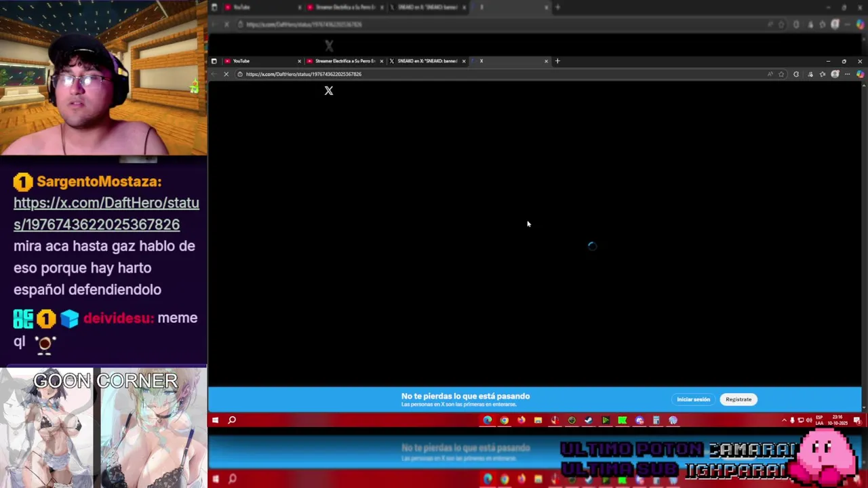Switch to Streamer Electrifica a Su Perro tab
Screen dimensions: 868x488
pos(344,61)
